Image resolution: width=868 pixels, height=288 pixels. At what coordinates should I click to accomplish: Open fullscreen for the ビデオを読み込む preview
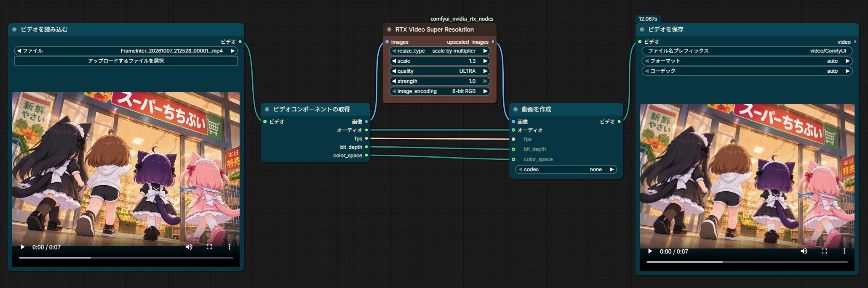tap(209, 247)
